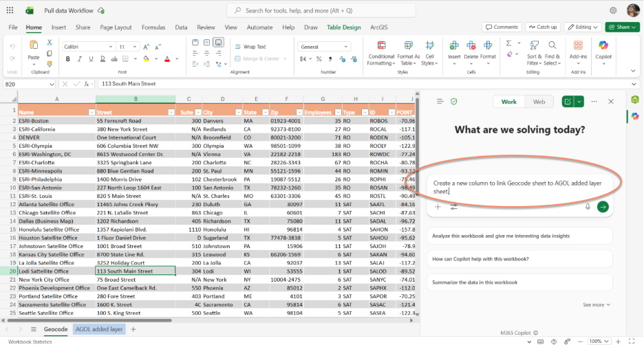Click the red font color swatch
This screenshot has width=644, height=345.
[167, 59]
